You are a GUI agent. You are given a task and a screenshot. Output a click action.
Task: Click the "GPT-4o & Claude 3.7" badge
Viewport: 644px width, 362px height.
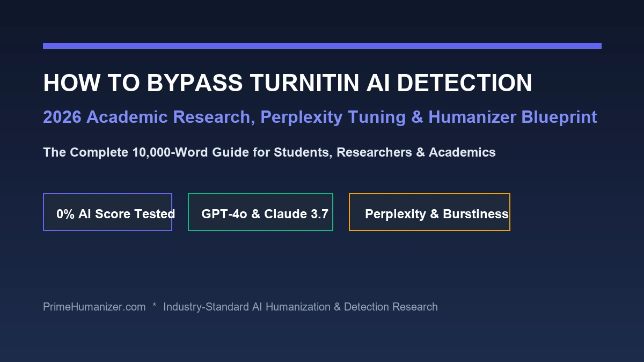[x=260, y=212]
